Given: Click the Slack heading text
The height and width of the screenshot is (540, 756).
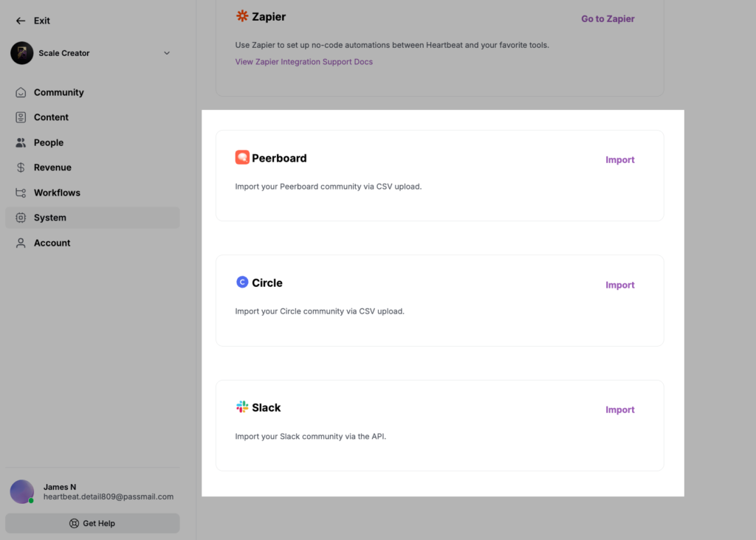Looking at the screenshot, I should pyautogui.click(x=266, y=407).
